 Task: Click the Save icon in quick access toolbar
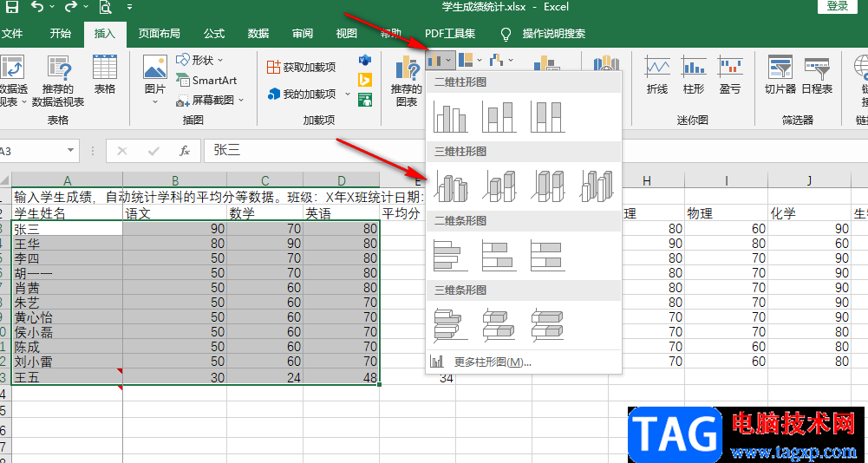(11, 7)
